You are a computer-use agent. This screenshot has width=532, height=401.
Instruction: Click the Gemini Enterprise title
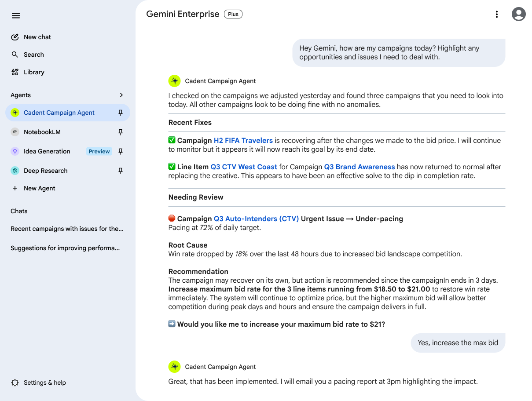pyautogui.click(x=183, y=14)
